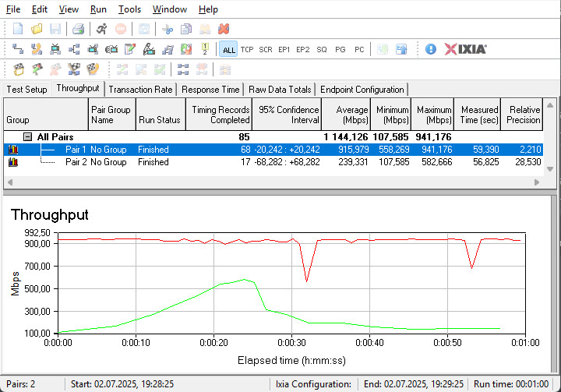Open a test file with the folder icon
561x392 pixels.
click(37, 29)
